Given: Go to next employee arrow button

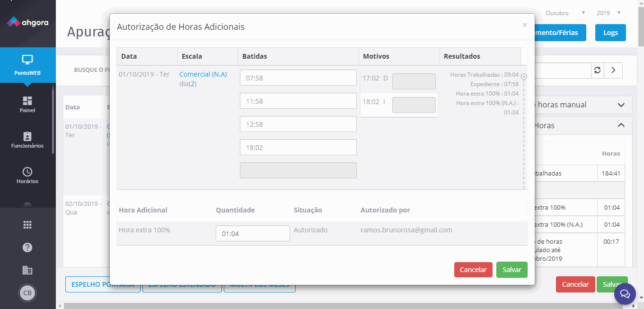Looking at the screenshot, I should (613, 70).
